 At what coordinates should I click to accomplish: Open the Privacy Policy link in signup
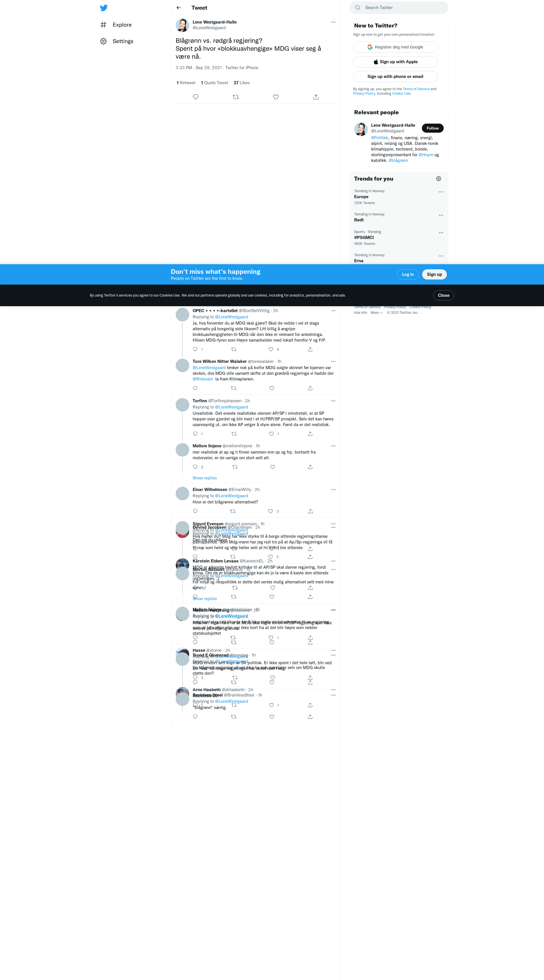point(364,94)
